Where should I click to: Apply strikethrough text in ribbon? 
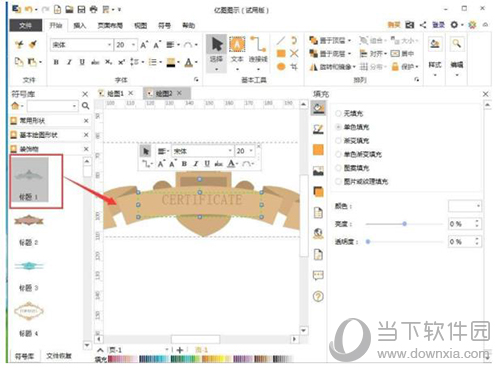pos(95,62)
